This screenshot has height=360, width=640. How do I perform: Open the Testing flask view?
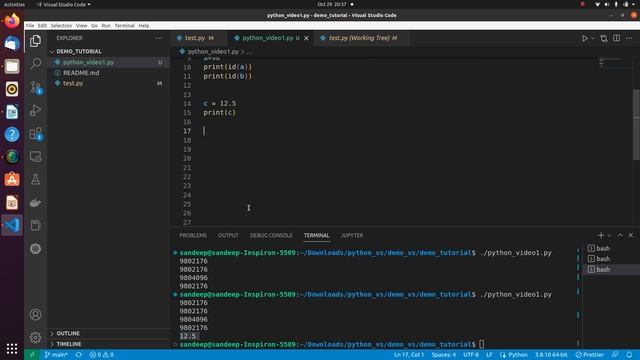tap(36, 180)
